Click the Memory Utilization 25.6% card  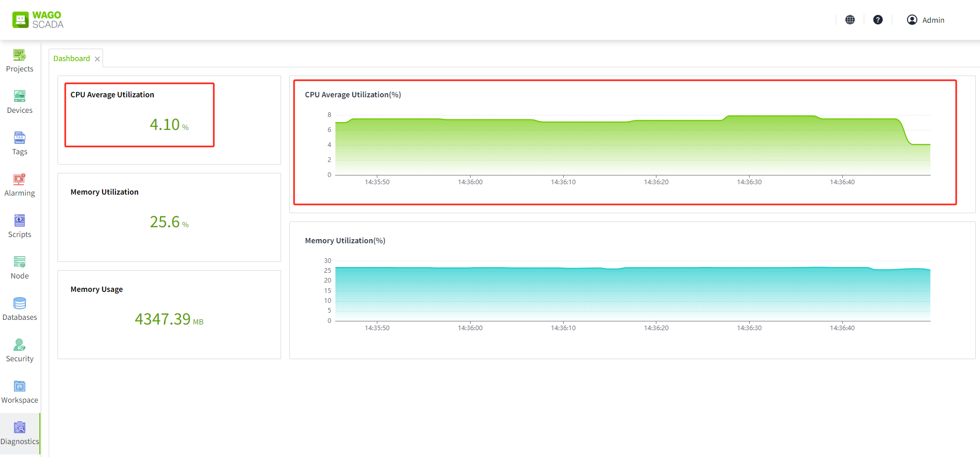[169, 217]
